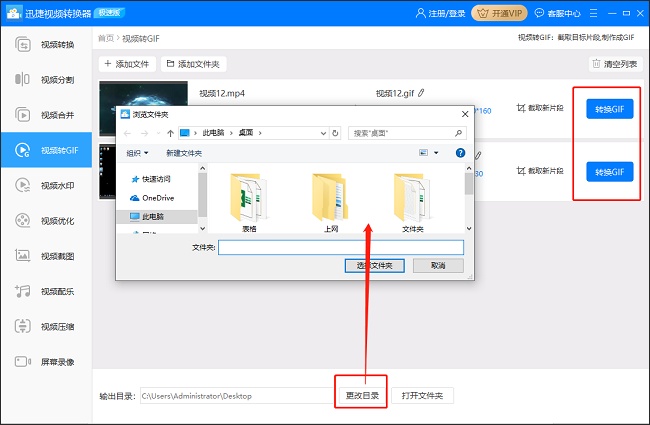The image size is (650, 425).
Task: Click 新建文件夹 in dialog toolbar
Action: (x=184, y=153)
